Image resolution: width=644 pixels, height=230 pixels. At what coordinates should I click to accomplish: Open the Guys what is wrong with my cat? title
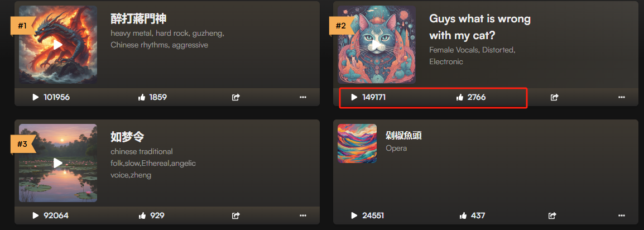(x=480, y=27)
